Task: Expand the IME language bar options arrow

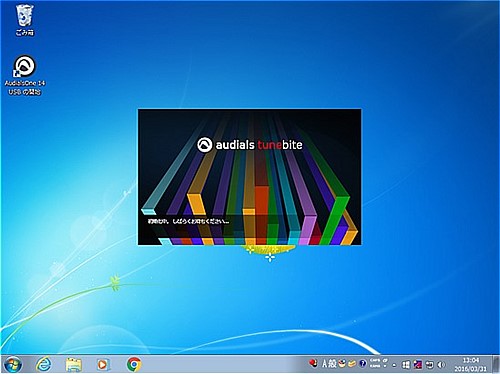Action: click(x=385, y=366)
